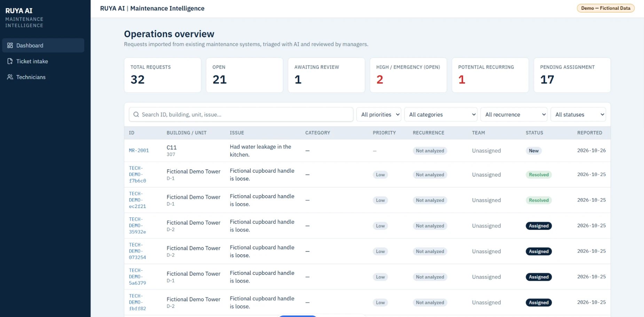The image size is (644, 317).
Task: Click the RECURRENCE column header
Action: point(429,133)
